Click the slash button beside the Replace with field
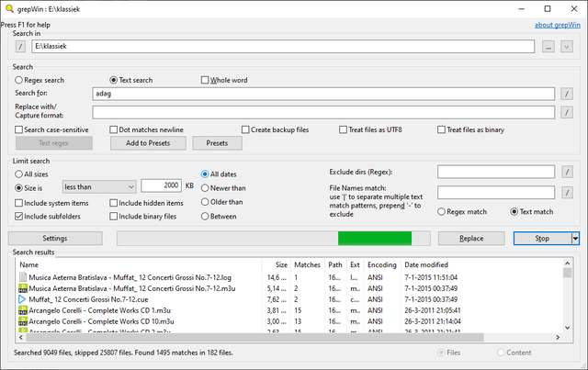Screen dimensions: 588x370 point(567,112)
